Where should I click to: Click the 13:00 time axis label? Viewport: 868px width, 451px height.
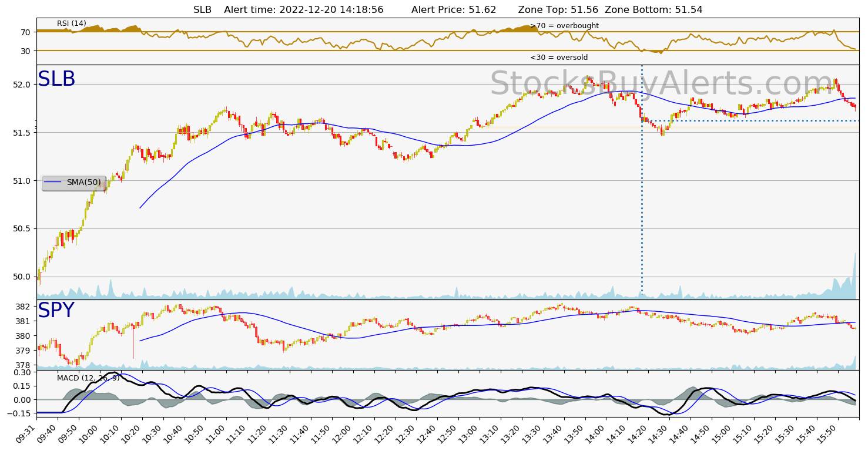[469, 433]
